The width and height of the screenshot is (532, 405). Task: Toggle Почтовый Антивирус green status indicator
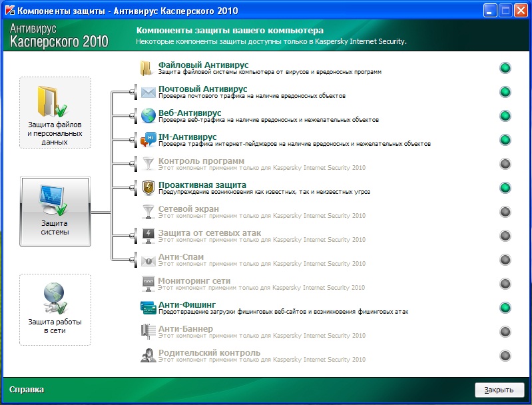(505, 92)
